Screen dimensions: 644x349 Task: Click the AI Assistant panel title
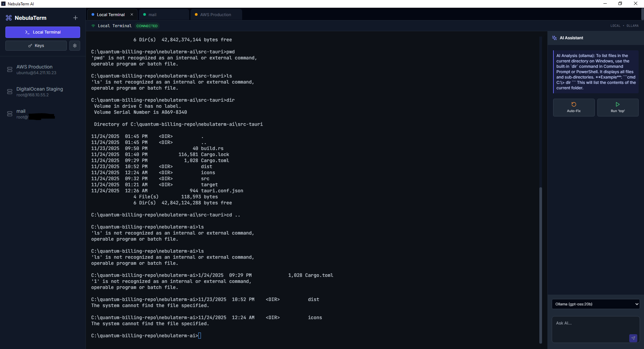click(571, 38)
